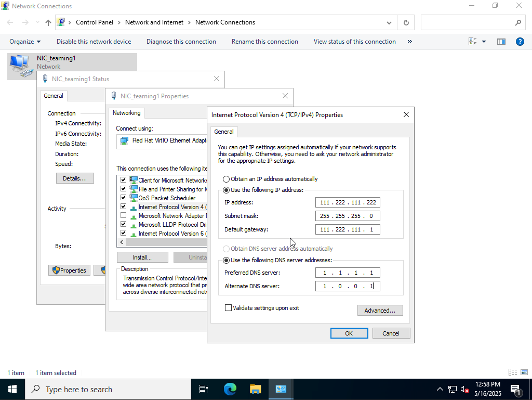Click inside the Preferred DNS server field
Screen dimensions: 532x400
tap(347, 272)
